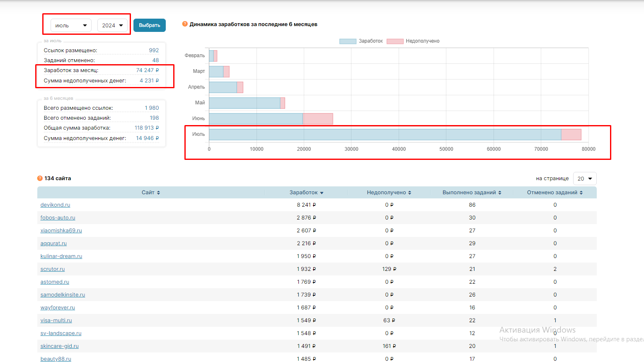Viewport: 644px width, 362px height.
Task: Toggle the Недополучено legend series
Action: 413,41
